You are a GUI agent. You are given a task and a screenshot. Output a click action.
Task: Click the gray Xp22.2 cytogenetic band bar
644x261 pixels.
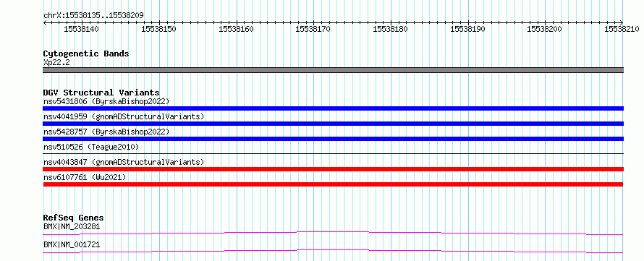[333, 70]
